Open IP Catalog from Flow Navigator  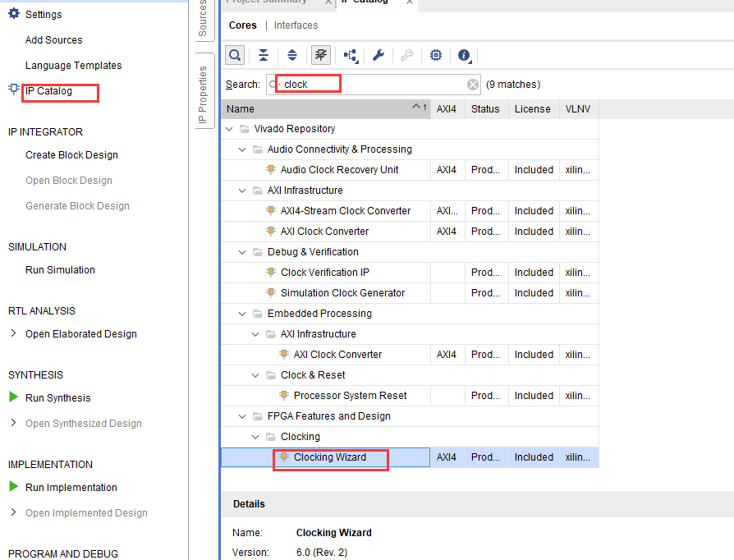click(x=48, y=91)
